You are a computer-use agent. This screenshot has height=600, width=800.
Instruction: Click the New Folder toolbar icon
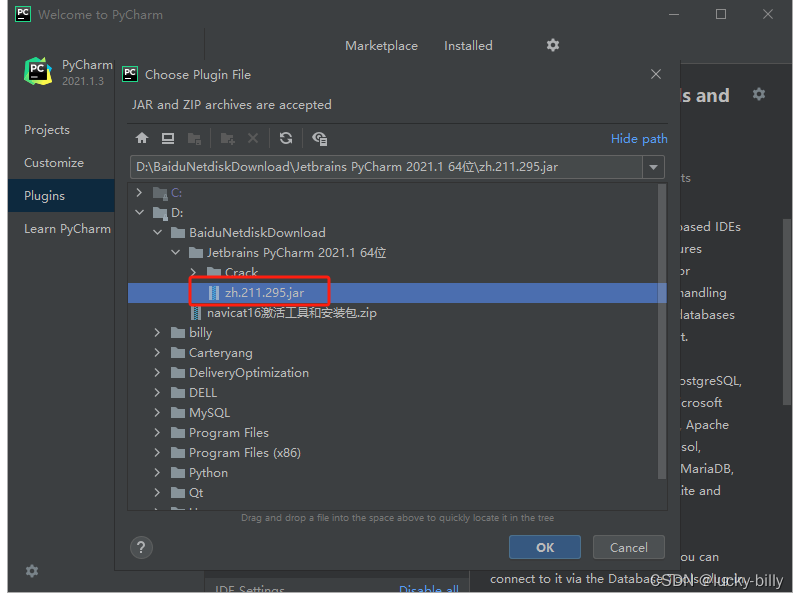click(x=227, y=138)
